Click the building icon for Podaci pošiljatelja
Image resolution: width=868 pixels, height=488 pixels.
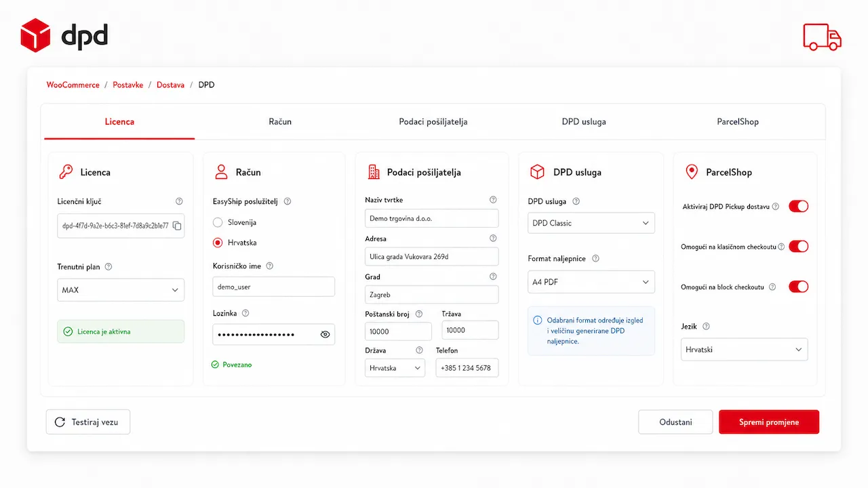point(374,172)
